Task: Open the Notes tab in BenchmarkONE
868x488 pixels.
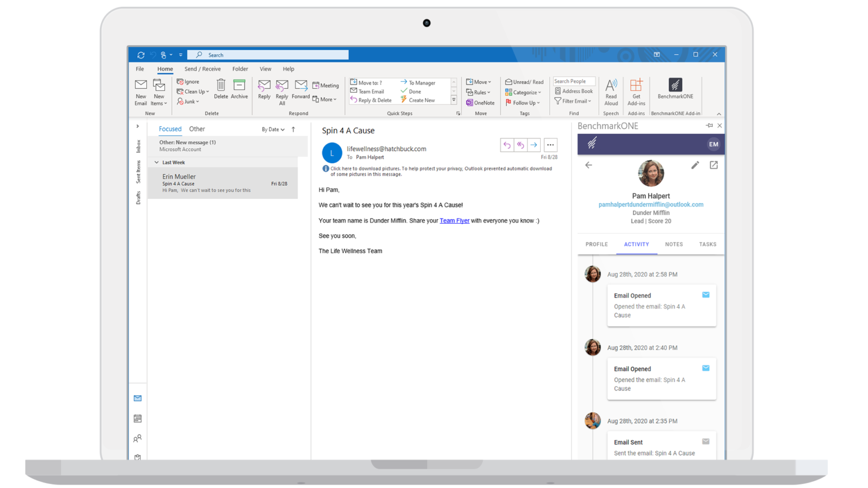Action: tap(674, 244)
